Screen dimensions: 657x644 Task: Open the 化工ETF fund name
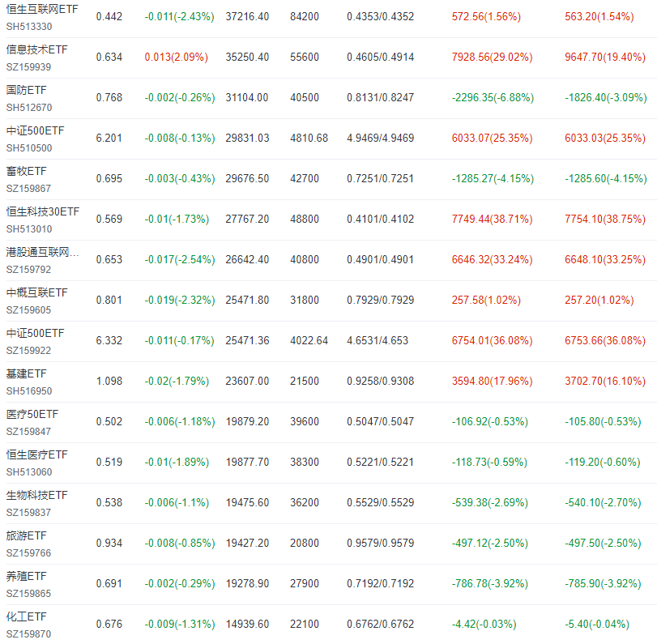tap(27, 616)
